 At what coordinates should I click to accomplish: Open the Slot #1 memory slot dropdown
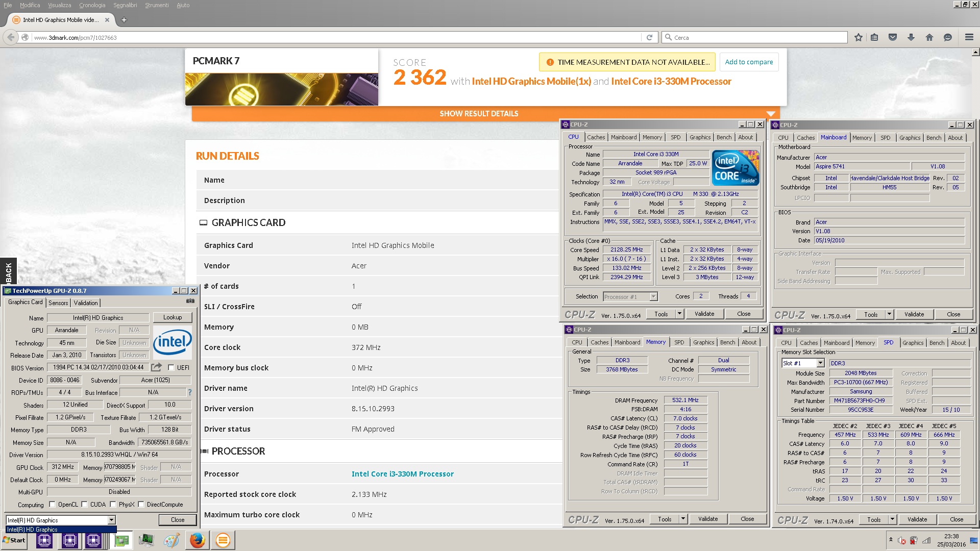[820, 363]
